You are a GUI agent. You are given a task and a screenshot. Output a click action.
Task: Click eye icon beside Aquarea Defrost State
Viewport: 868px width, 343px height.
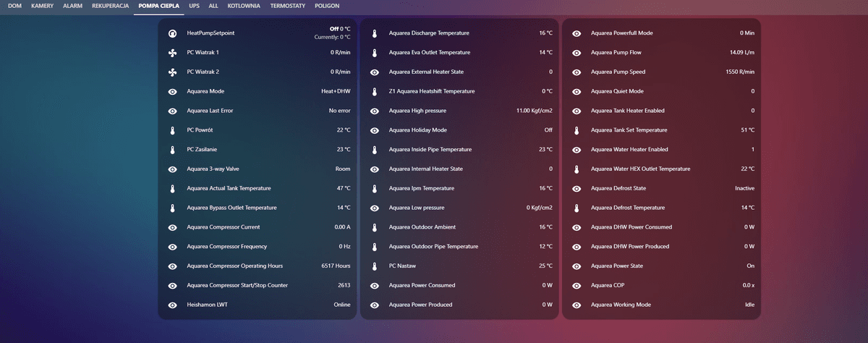click(576, 188)
